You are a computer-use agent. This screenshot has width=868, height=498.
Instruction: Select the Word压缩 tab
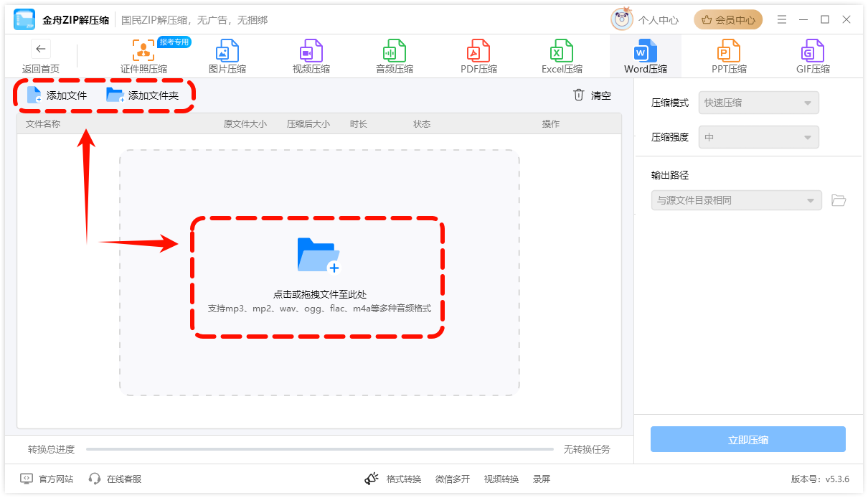pyautogui.click(x=646, y=57)
